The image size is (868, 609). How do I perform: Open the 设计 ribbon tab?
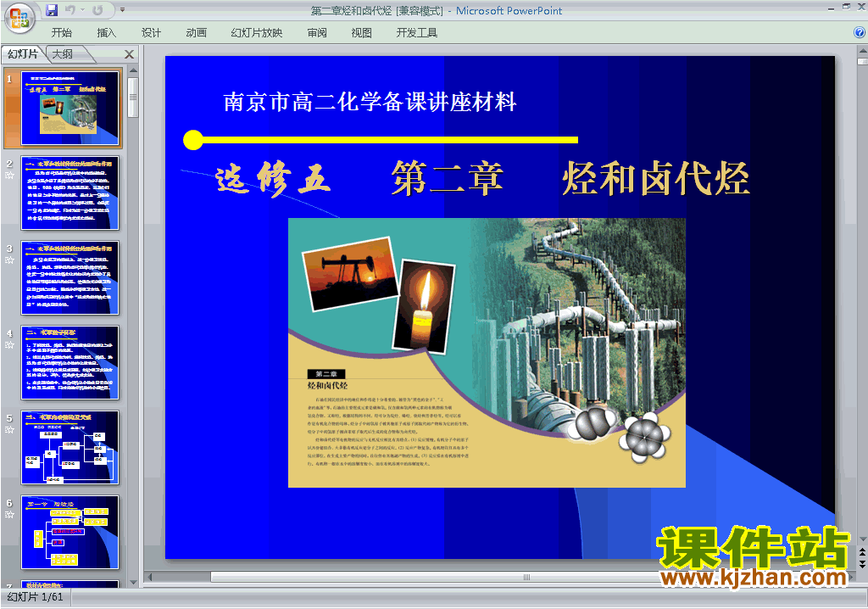(151, 33)
